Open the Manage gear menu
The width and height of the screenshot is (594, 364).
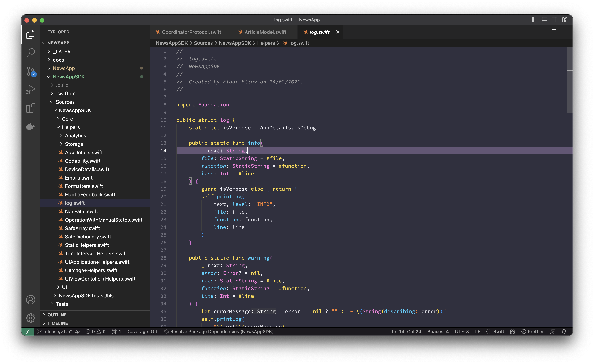pyautogui.click(x=31, y=318)
